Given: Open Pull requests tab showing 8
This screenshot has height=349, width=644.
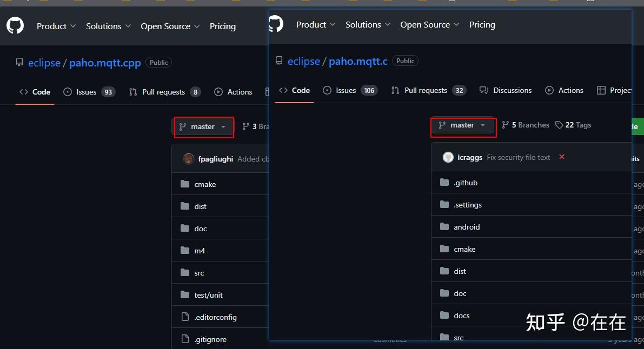Looking at the screenshot, I should tap(165, 92).
